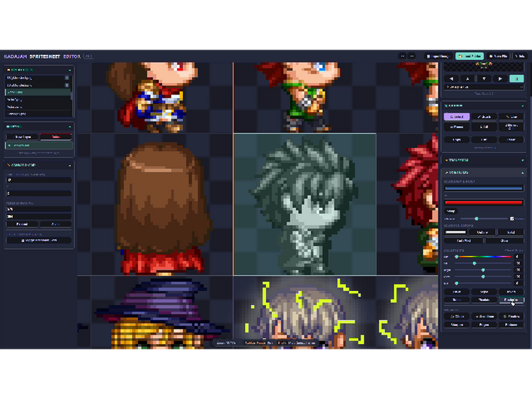Select the highlighted file in the file list
Viewport: 532px width, 399px height.
pos(38,92)
